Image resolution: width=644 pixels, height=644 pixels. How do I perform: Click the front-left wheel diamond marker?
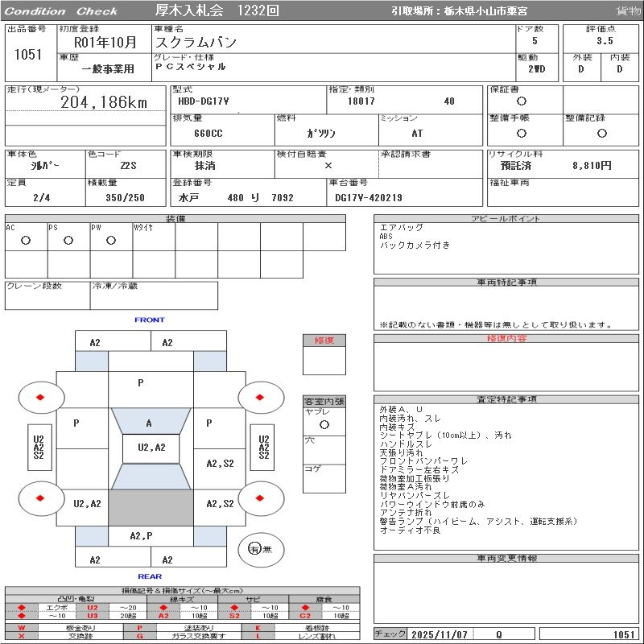[39, 397]
